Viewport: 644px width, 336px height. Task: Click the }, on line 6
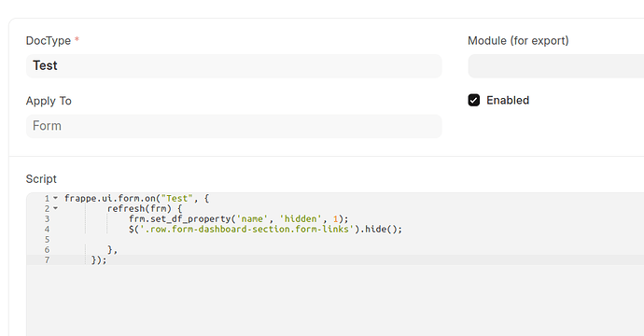[112, 250]
